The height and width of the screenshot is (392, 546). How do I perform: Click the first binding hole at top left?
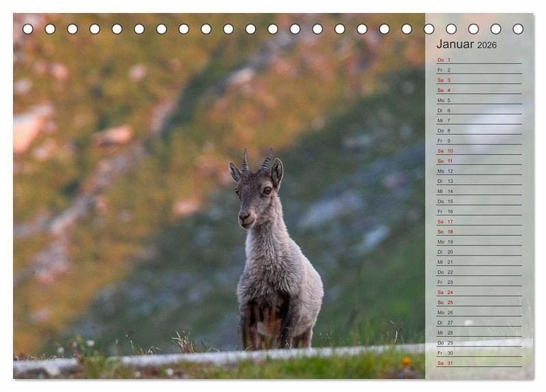coord(27,29)
